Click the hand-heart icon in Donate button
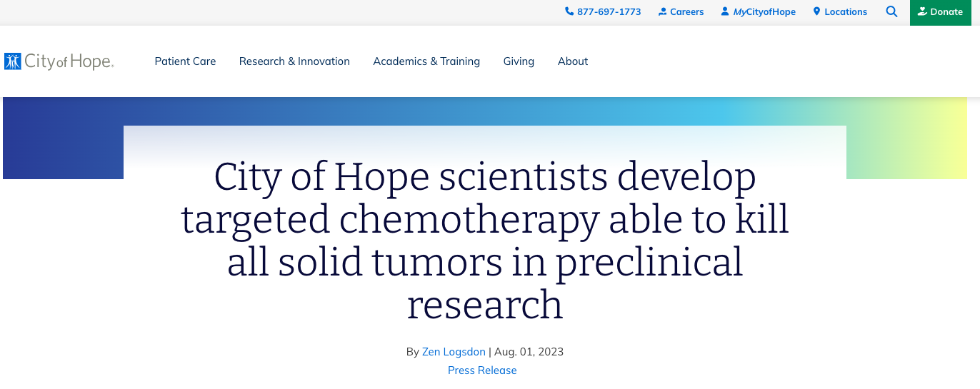980x389 pixels. tap(922, 11)
